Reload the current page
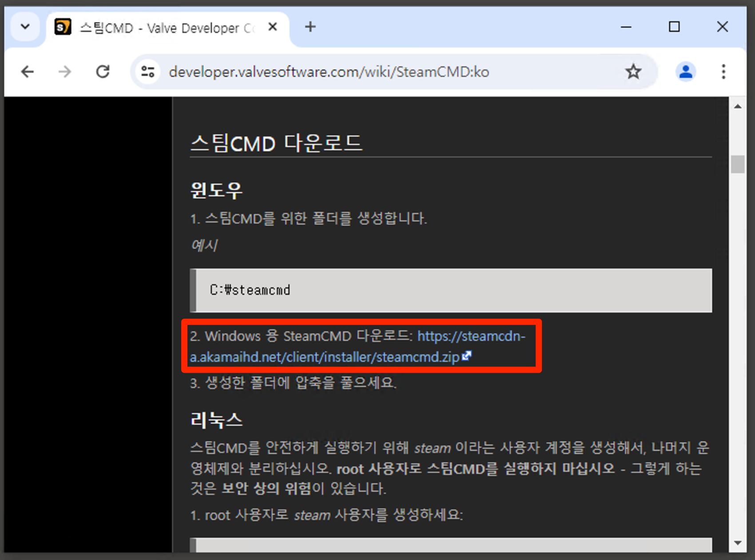 103,71
